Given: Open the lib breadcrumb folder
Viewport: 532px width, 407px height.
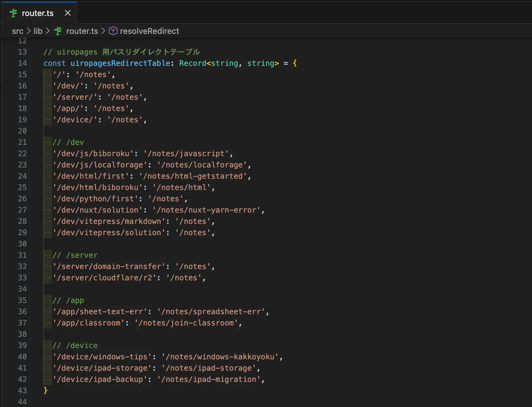Looking at the screenshot, I should click(38, 31).
